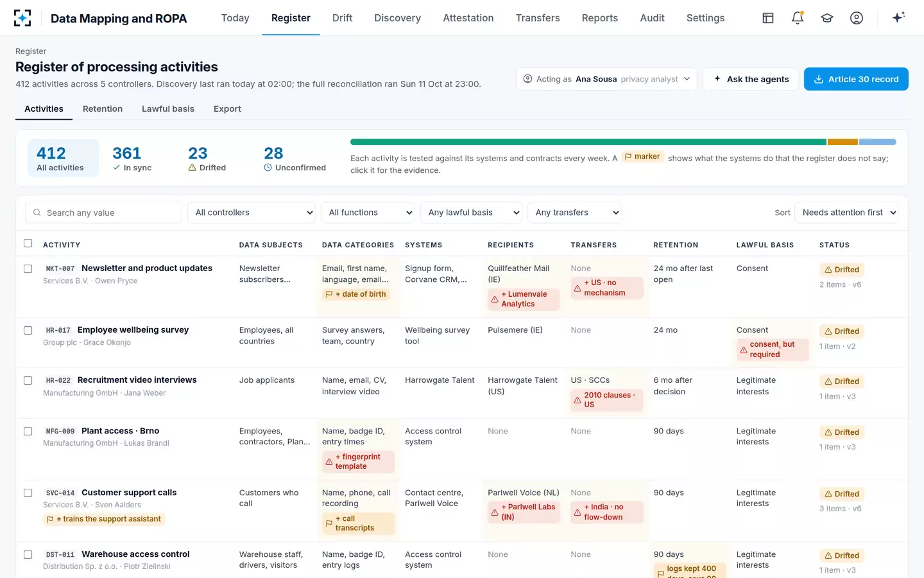Open the Needs attention first sort dropdown
This screenshot has width=924, height=578.
(x=846, y=213)
